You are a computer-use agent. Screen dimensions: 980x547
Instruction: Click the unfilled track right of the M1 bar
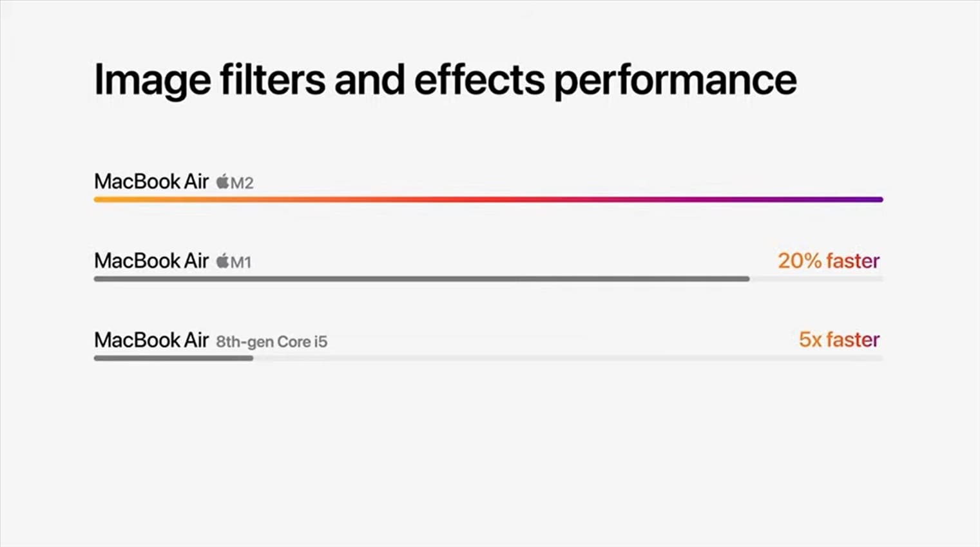coord(816,279)
